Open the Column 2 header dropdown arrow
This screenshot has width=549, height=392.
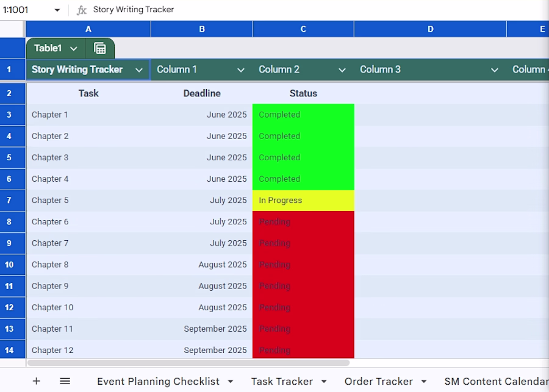coord(342,70)
